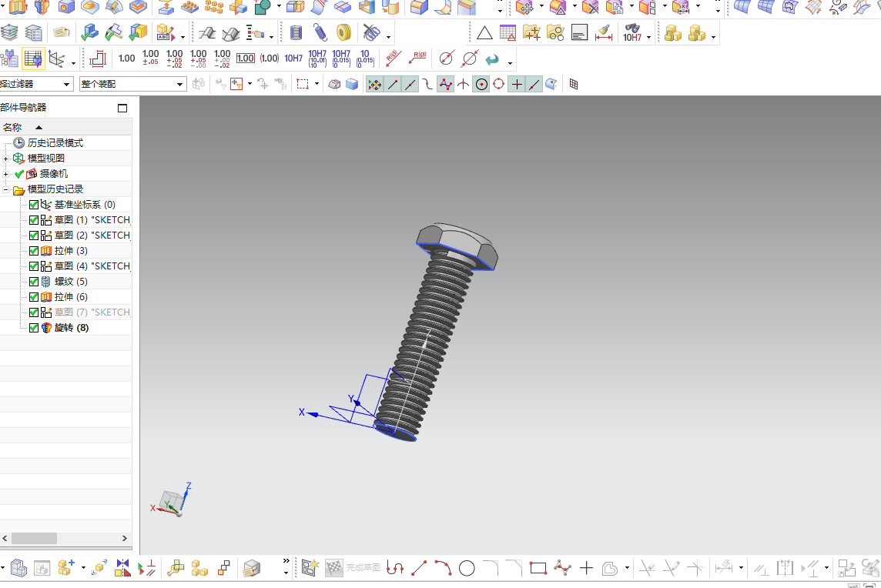Uncheck the 拉伸 (3) feature checkbox
881x588 pixels.
[34, 250]
